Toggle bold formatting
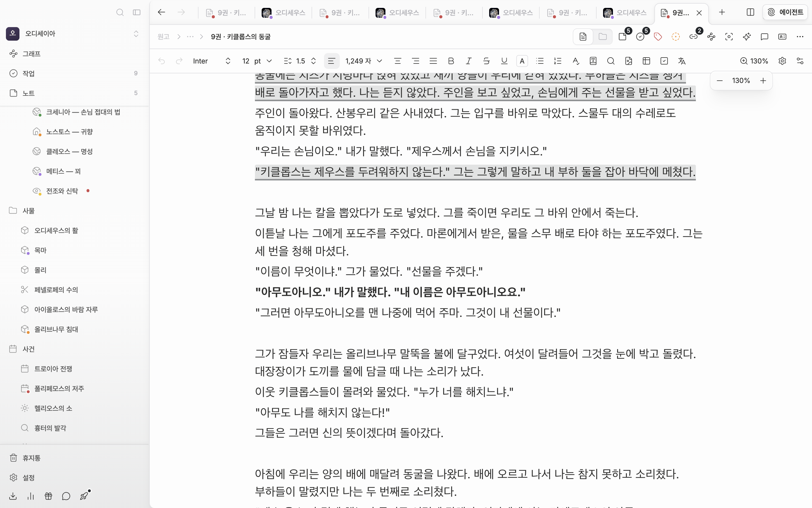 coord(451,61)
